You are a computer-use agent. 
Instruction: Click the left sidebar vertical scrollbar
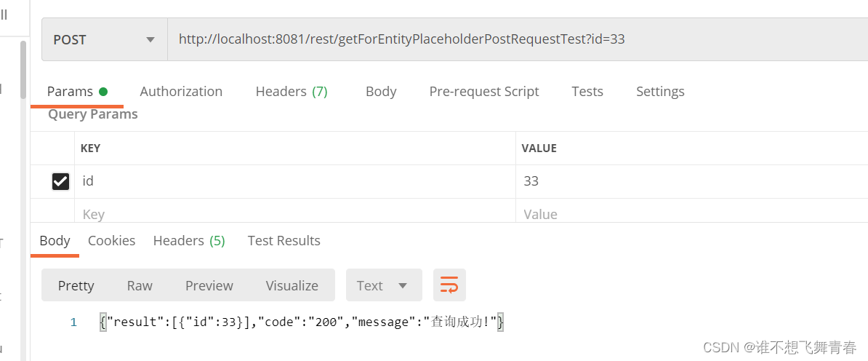[23, 69]
